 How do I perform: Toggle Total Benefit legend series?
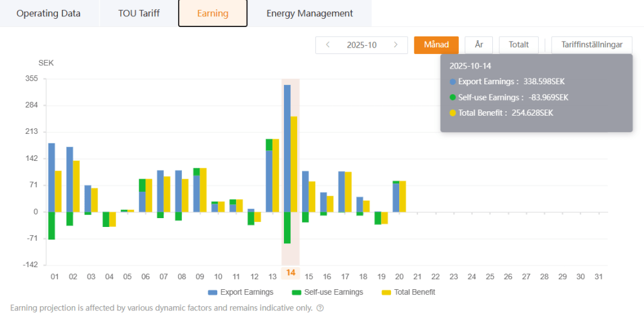[x=409, y=292]
